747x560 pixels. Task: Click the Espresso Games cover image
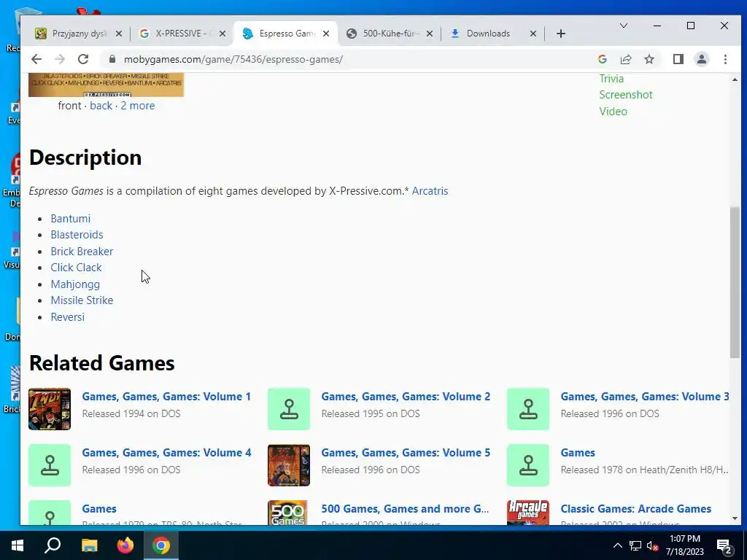(x=107, y=85)
